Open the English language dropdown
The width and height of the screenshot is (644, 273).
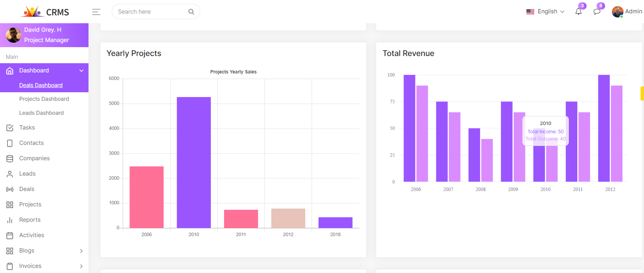(546, 12)
